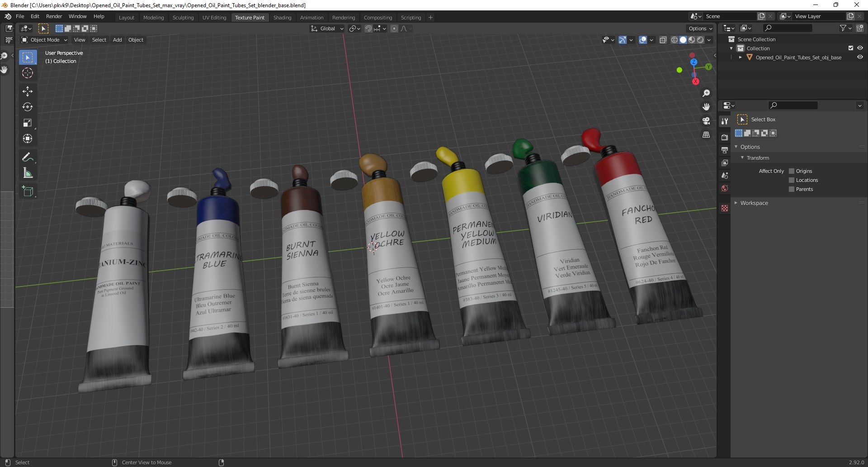
Task: Click the Select Box tool in the left toolbar
Action: [28, 57]
